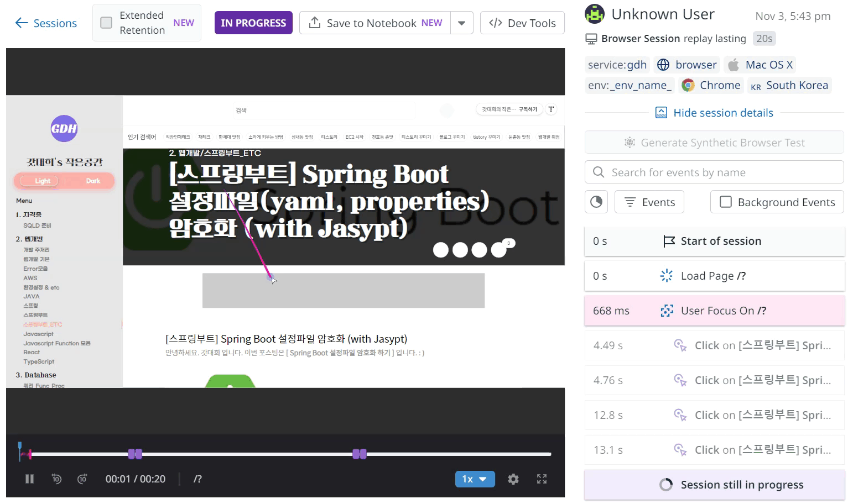Select the browser tag
This screenshot has height=504, width=853.
click(x=686, y=65)
